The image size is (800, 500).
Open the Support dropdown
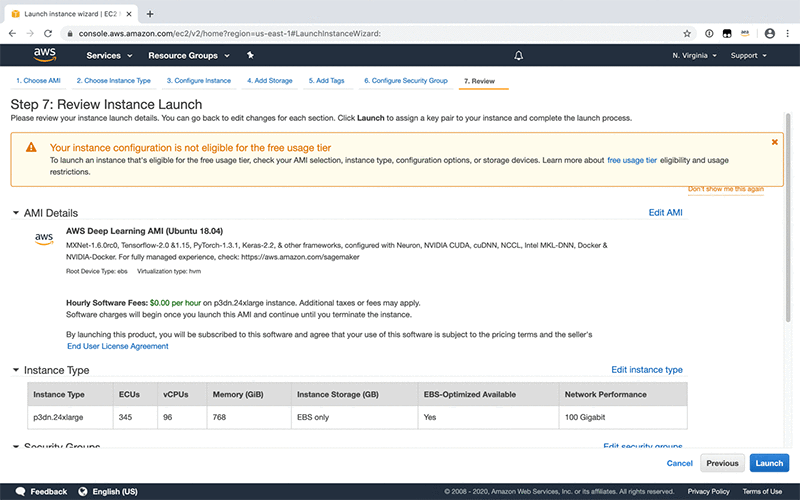748,55
